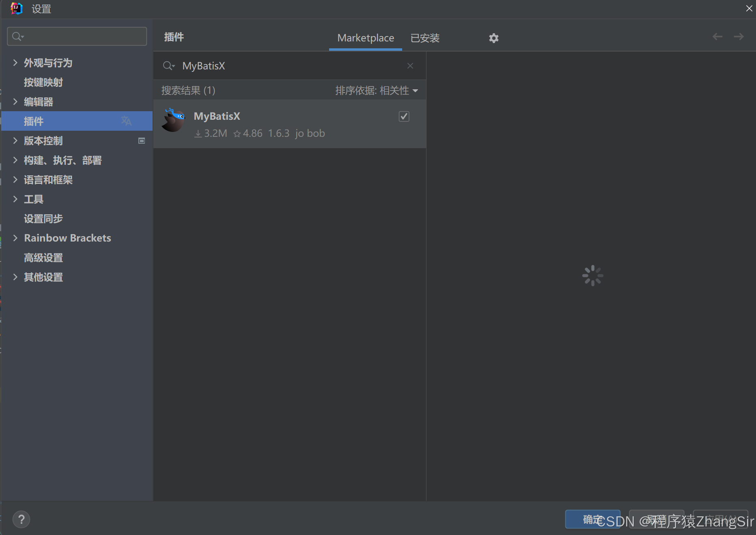The height and width of the screenshot is (535, 756).
Task: Expand the 工具 section
Action: click(15, 199)
